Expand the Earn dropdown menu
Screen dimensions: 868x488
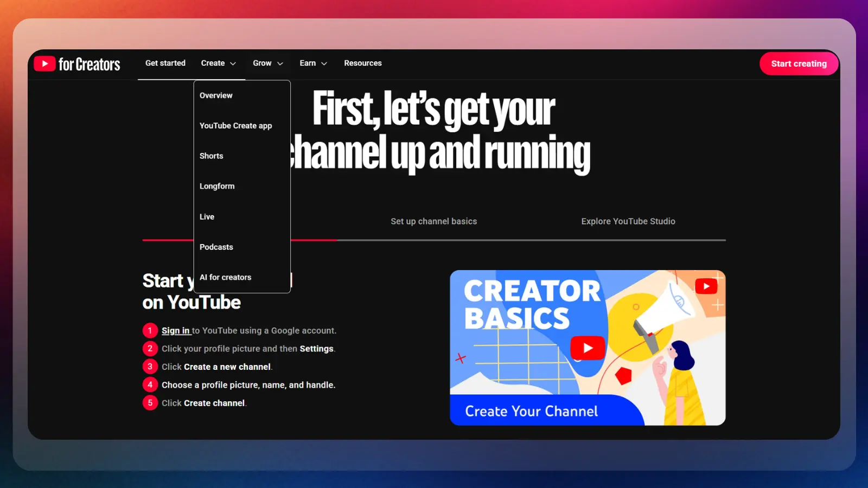coord(314,63)
